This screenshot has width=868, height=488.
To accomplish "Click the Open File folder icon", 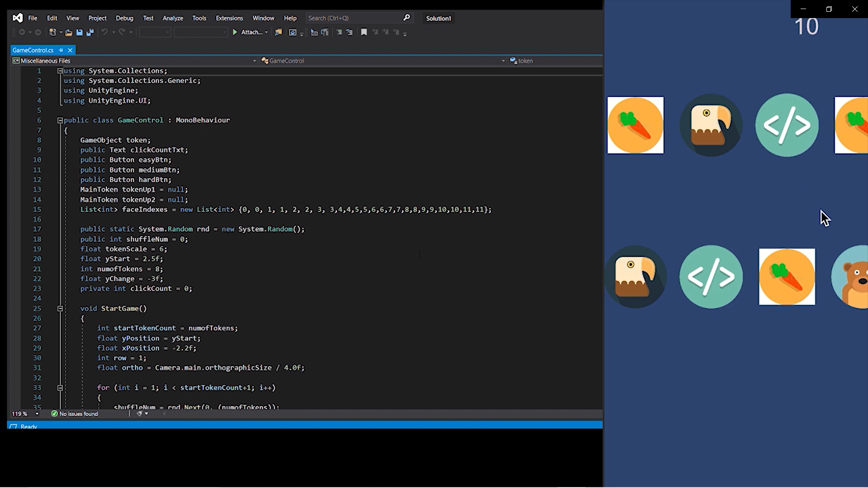I will pyautogui.click(x=69, y=32).
